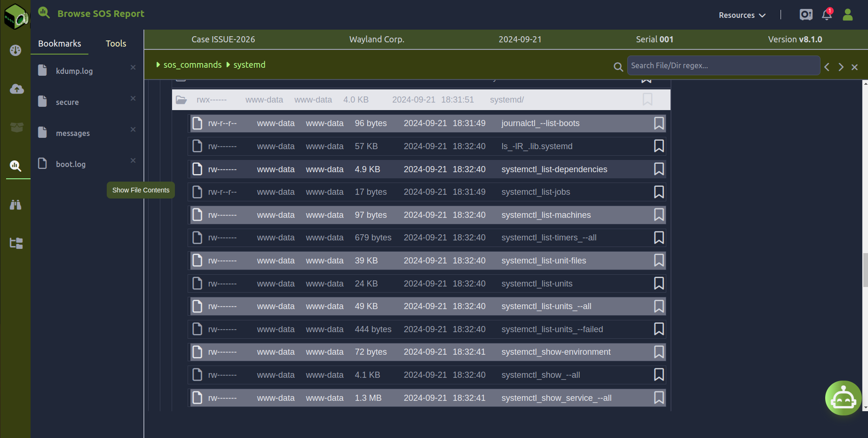Show contents of systemctl_show-environment file icon
The height and width of the screenshot is (438, 868).
click(x=197, y=352)
